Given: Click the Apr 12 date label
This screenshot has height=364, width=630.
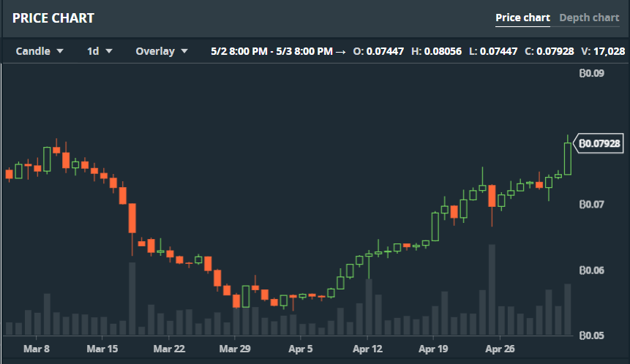Looking at the screenshot, I should [367, 349].
